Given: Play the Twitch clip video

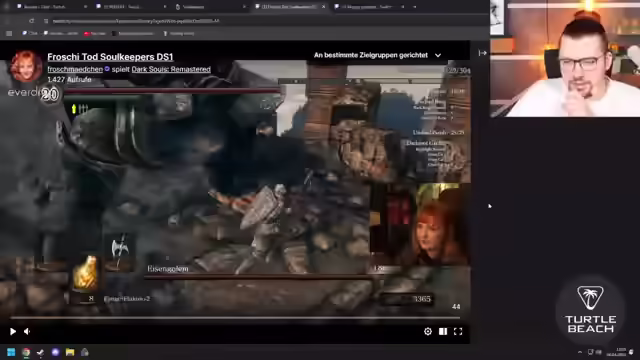Looking at the screenshot, I should point(13,331).
